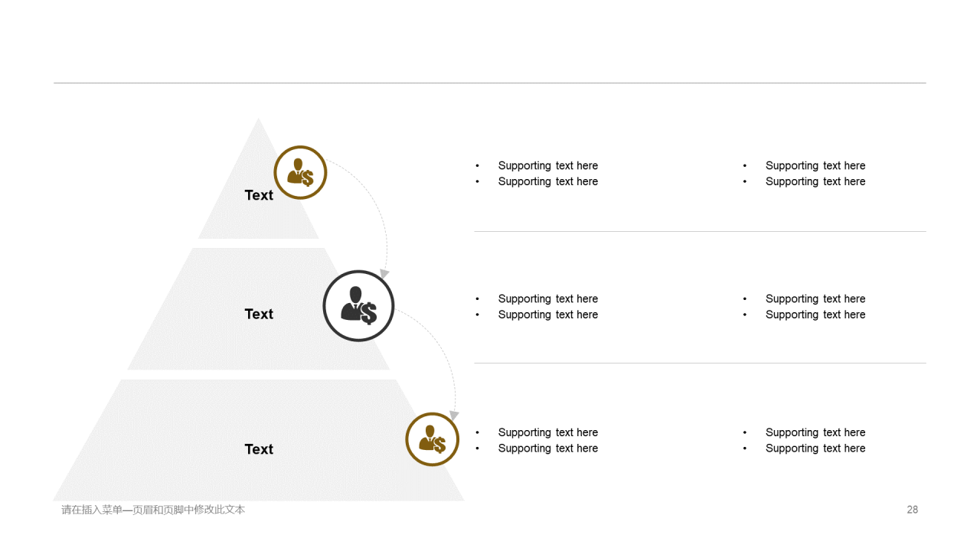This screenshot has height=551, width=980.
Task: Click the arrowhead pointing to the dark gray icon
Action: [384, 273]
